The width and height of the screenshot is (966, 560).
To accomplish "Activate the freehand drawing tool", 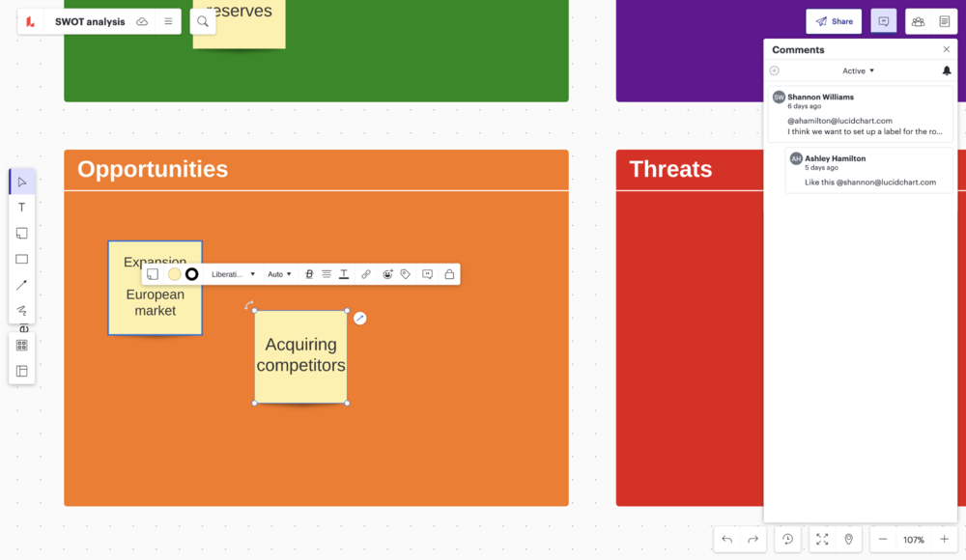I will pos(21,310).
